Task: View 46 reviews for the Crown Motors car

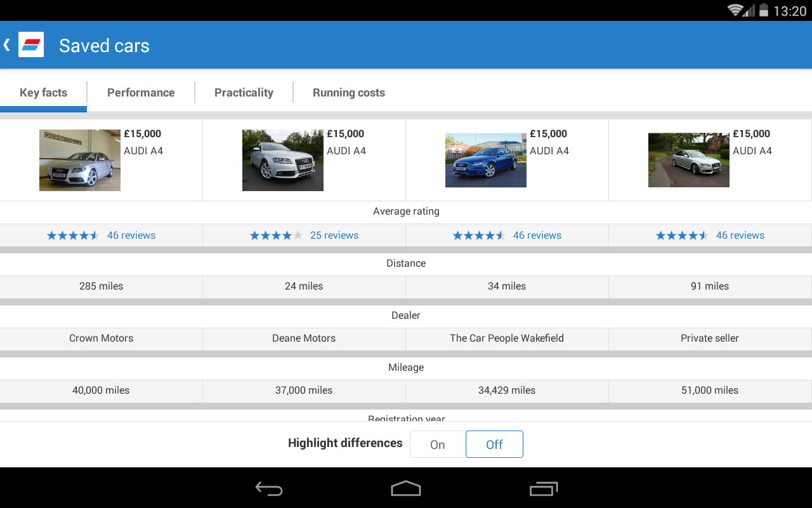Action: 131,235
